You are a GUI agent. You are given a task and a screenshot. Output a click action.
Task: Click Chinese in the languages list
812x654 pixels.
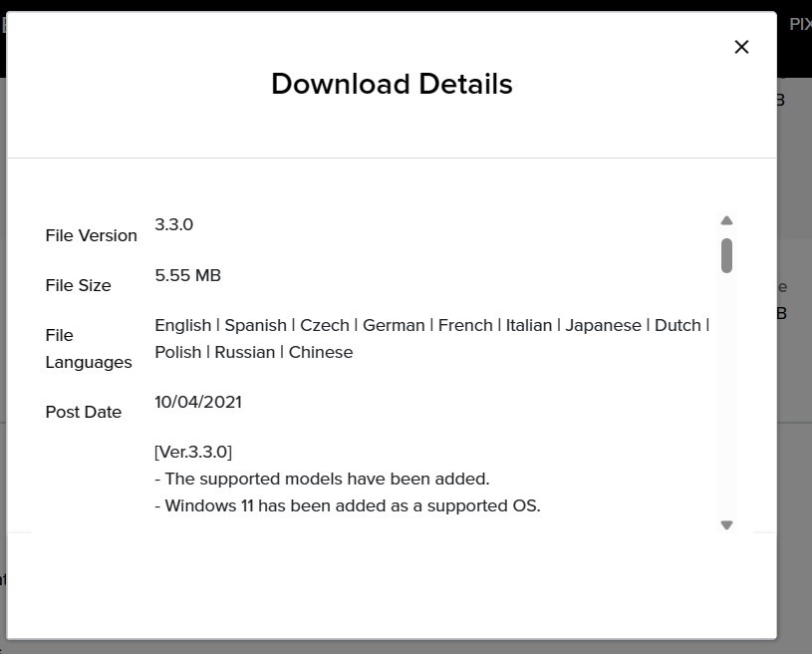320,352
